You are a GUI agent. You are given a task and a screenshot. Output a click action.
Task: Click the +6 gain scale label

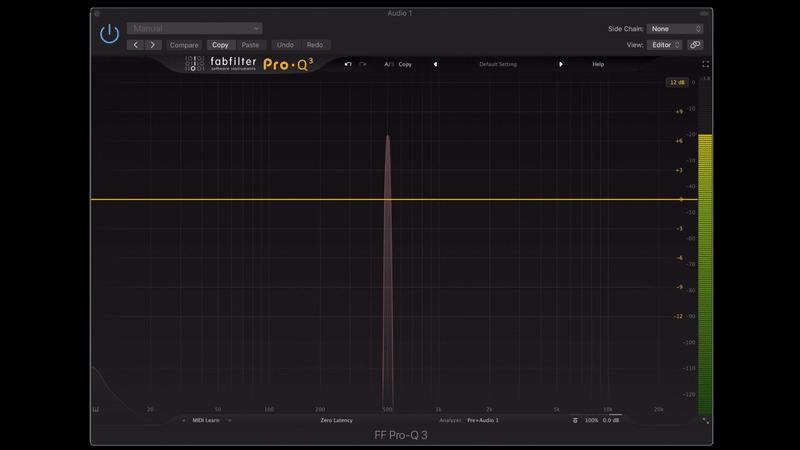(x=679, y=141)
